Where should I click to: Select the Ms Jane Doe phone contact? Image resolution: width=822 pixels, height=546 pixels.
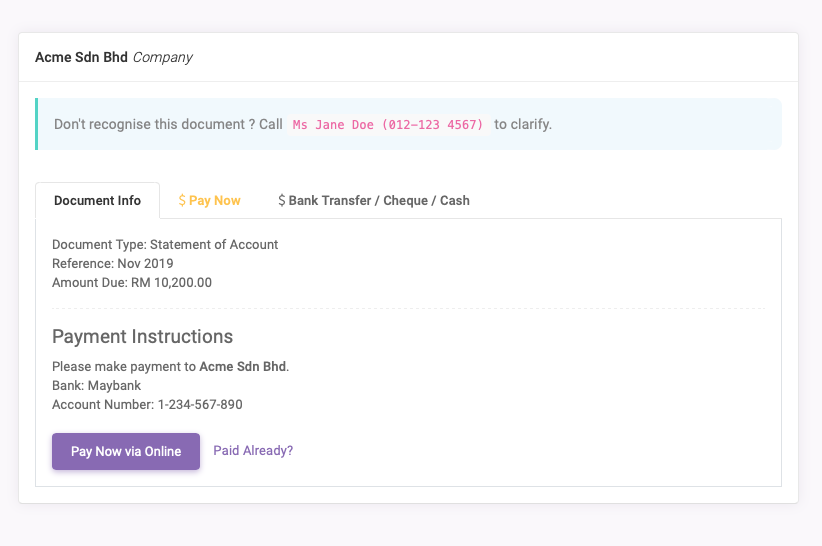(x=388, y=125)
